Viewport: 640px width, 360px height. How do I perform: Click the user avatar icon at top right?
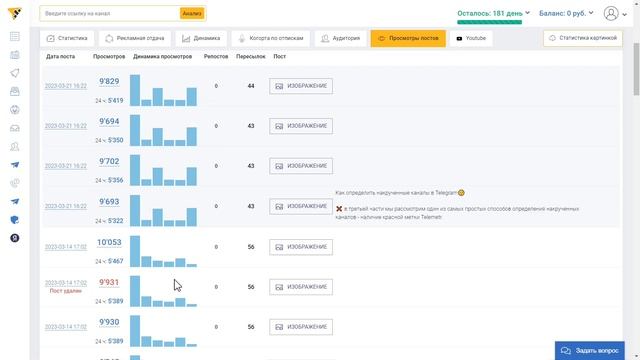click(x=611, y=13)
